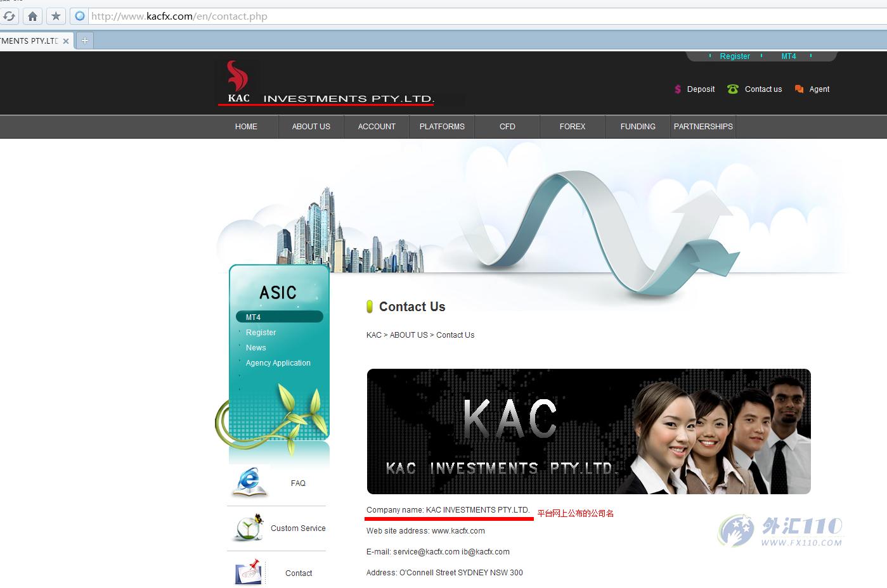Image resolution: width=887 pixels, height=588 pixels.
Task: Open the FUNDING menu
Action: (x=638, y=127)
